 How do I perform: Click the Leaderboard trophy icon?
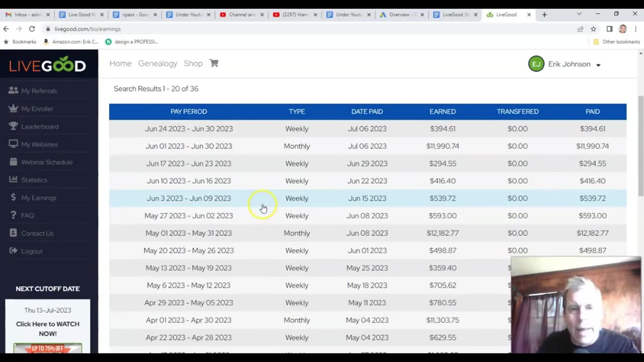click(13, 126)
